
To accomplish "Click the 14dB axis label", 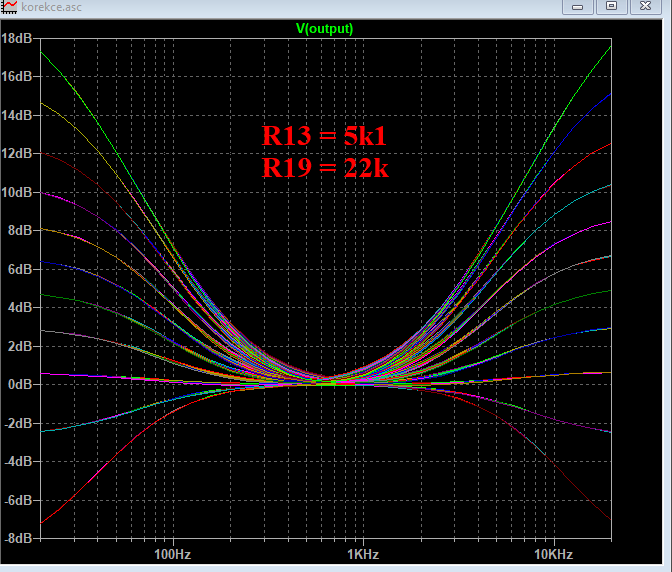I will [17, 115].
